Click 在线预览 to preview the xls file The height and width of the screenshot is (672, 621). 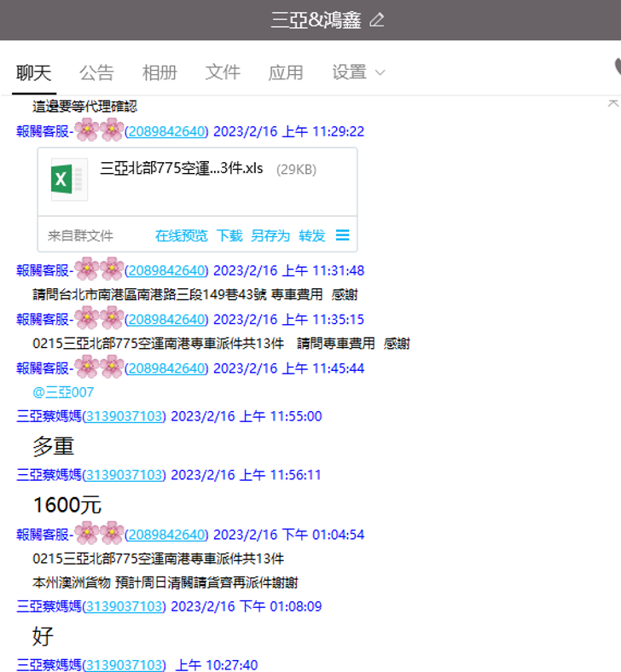(x=181, y=235)
